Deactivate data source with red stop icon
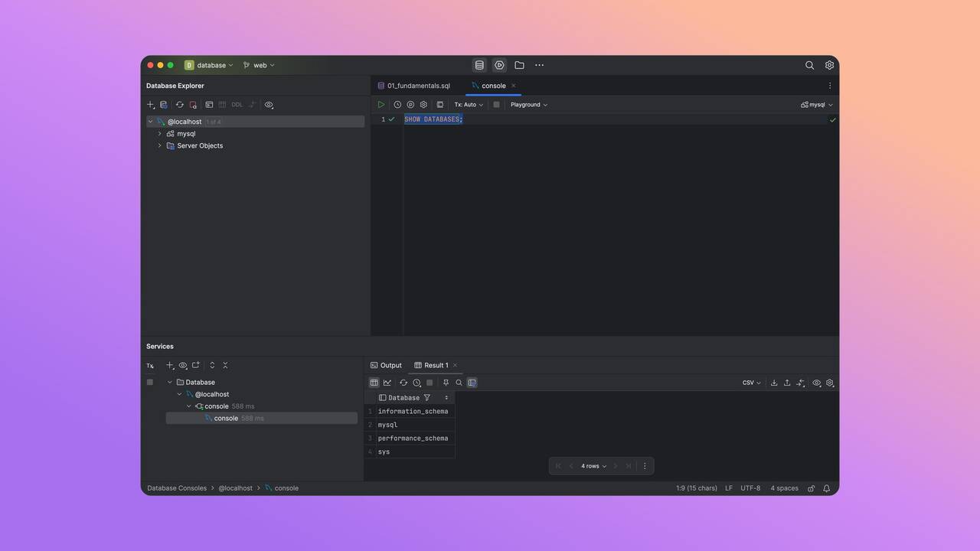The width and height of the screenshot is (980, 551). tap(193, 105)
